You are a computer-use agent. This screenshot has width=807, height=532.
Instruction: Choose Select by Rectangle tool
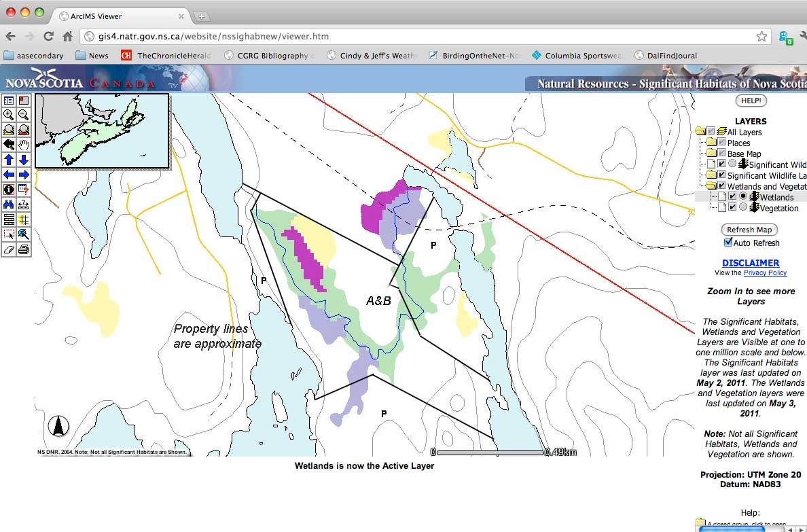[x=9, y=235]
